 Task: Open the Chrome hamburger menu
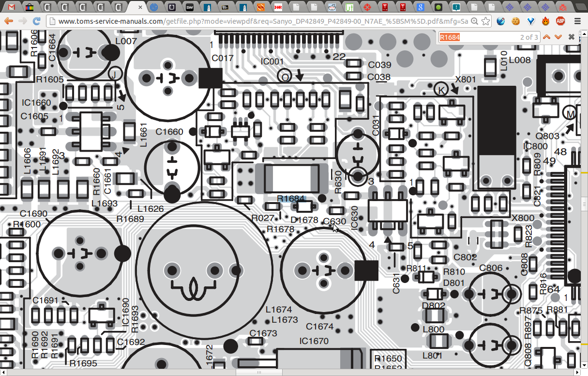pos(577,21)
